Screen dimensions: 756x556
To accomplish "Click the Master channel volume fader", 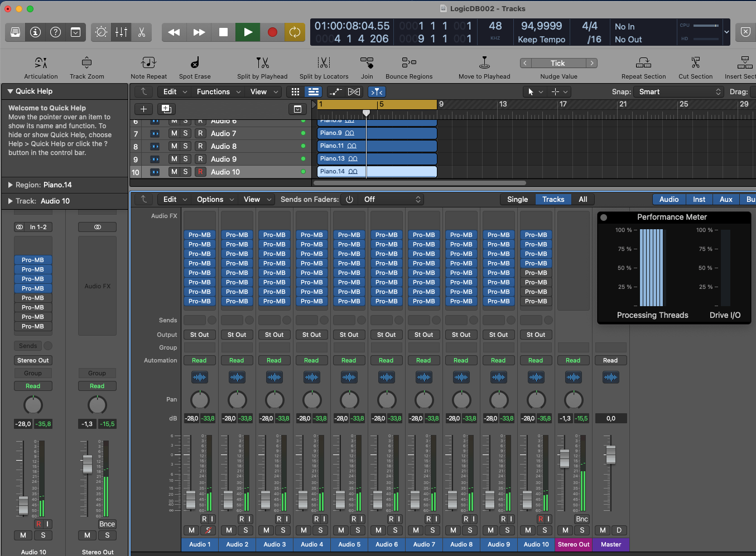I will pos(610,455).
